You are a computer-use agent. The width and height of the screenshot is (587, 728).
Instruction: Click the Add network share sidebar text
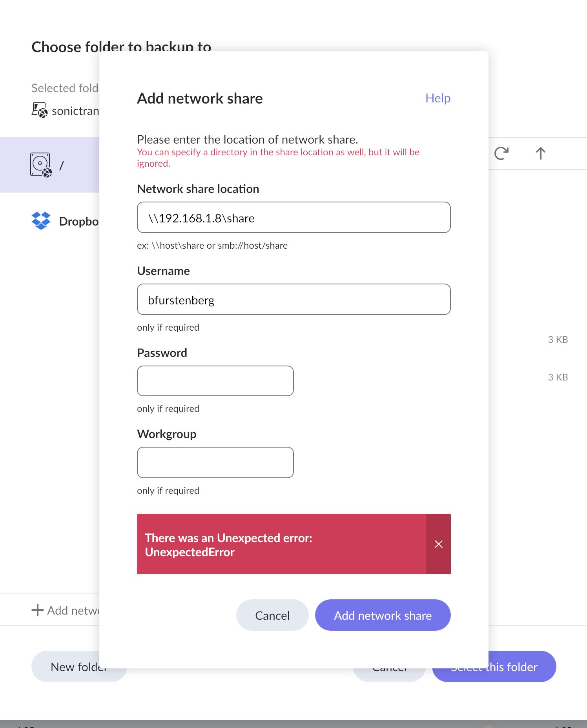point(73,610)
